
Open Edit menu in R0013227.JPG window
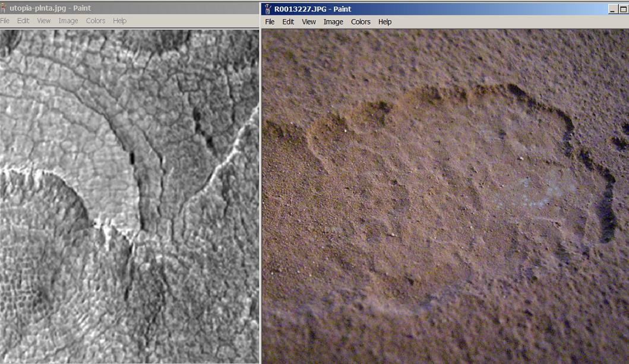point(288,21)
